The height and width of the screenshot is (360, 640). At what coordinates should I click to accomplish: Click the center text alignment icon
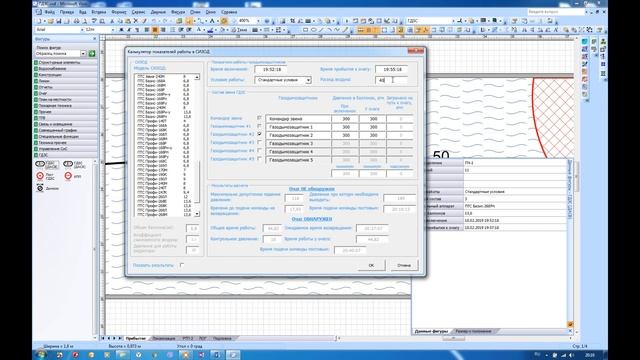click(x=155, y=30)
